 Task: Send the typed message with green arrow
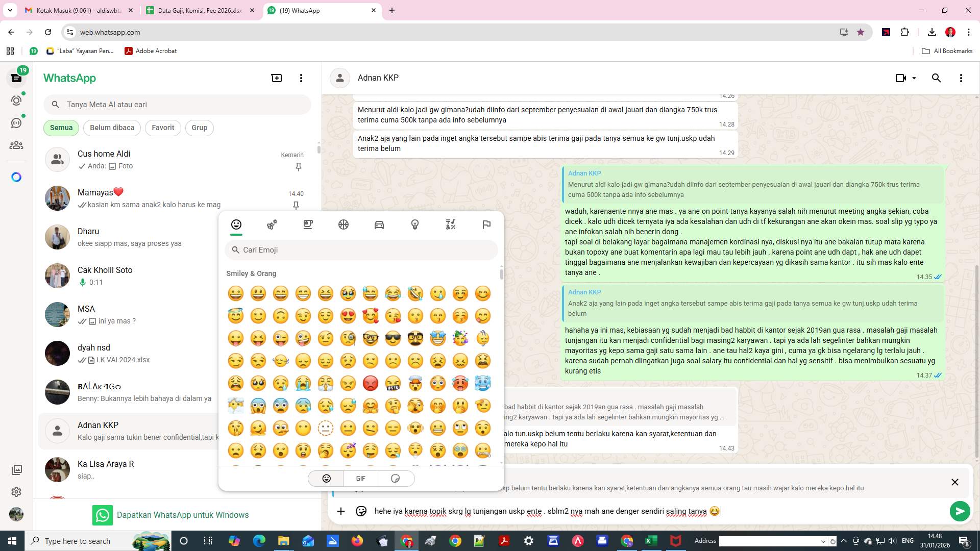click(x=960, y=511)
